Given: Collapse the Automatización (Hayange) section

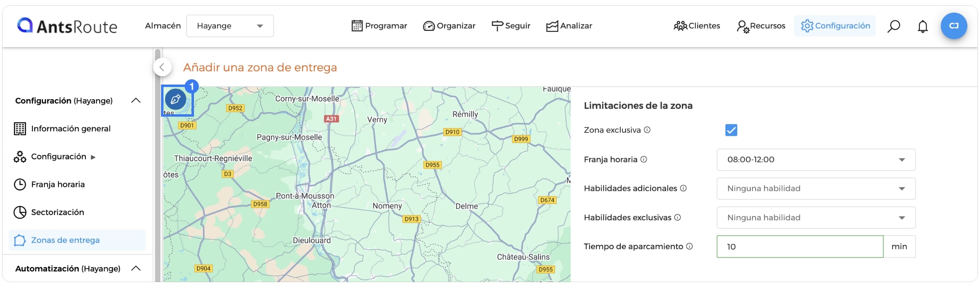Looking at the screenshot, I should [136, 268].
